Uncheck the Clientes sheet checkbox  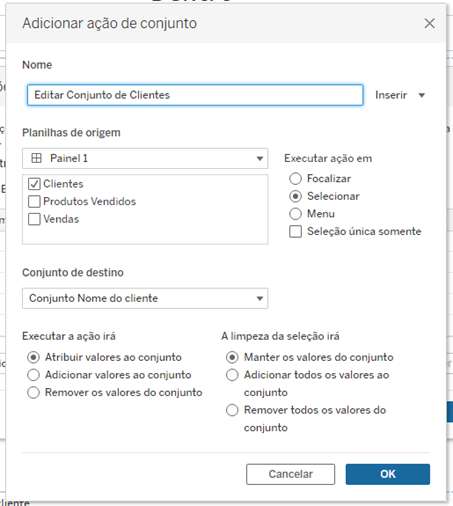tap(34, 184)
